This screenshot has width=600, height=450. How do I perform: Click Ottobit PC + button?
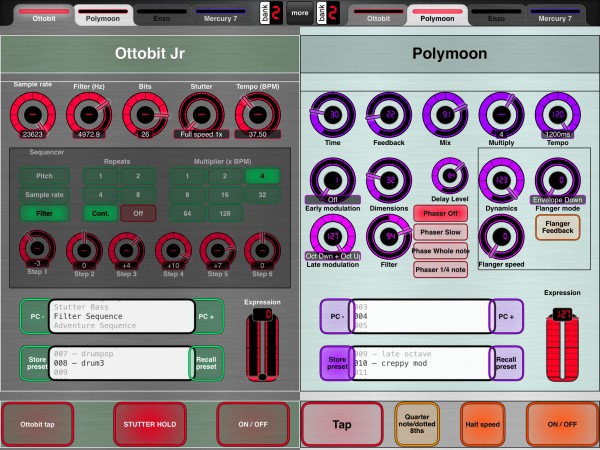207,317
